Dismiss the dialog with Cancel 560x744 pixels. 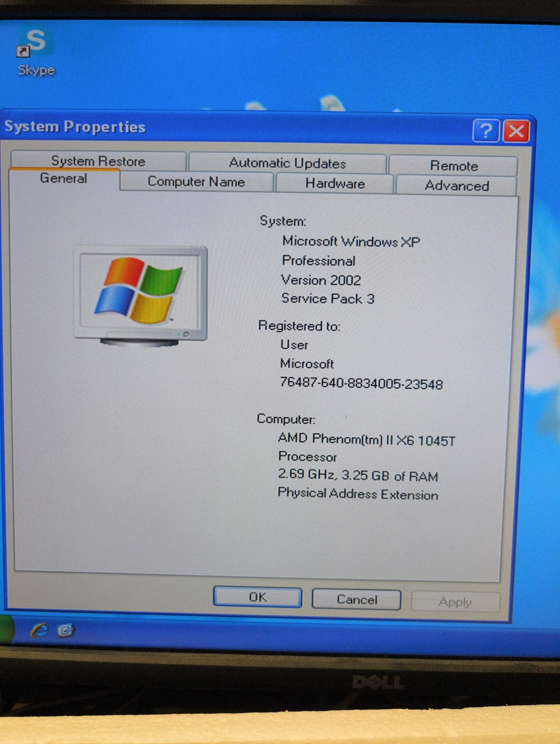point(357,599)
